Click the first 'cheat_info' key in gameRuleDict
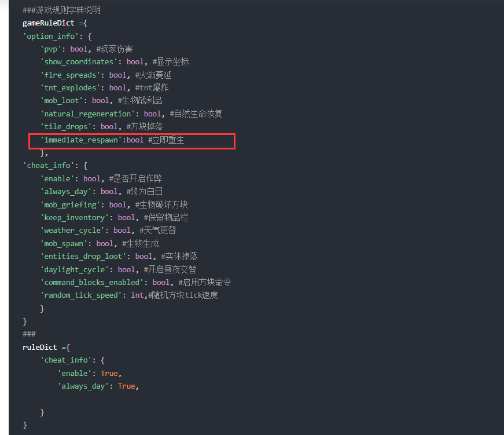Image resolution: width=504 pixels, height=435 pixels. point(49,166)
